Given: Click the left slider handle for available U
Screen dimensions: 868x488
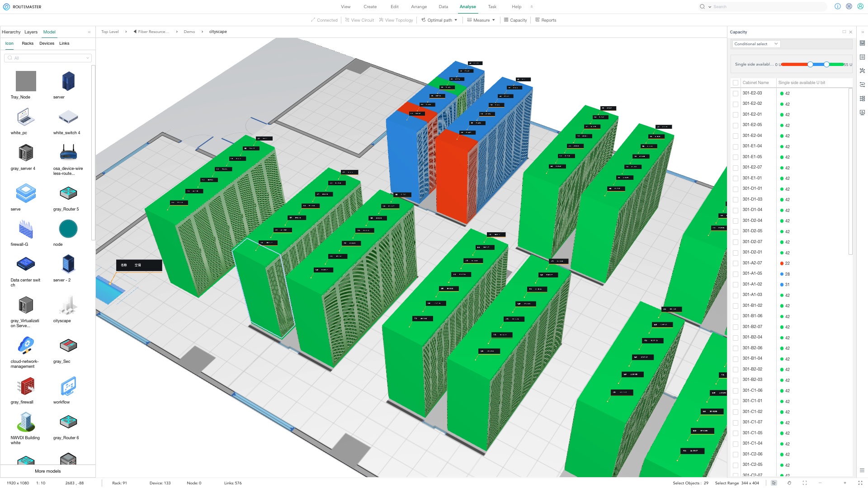Looking at the screenshot, I should point(810,65).
